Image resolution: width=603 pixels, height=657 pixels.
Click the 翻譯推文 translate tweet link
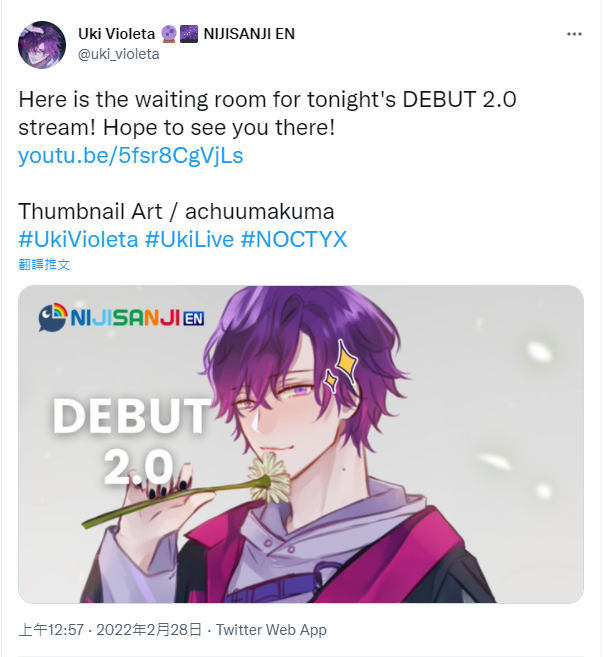tap(44, 264)
